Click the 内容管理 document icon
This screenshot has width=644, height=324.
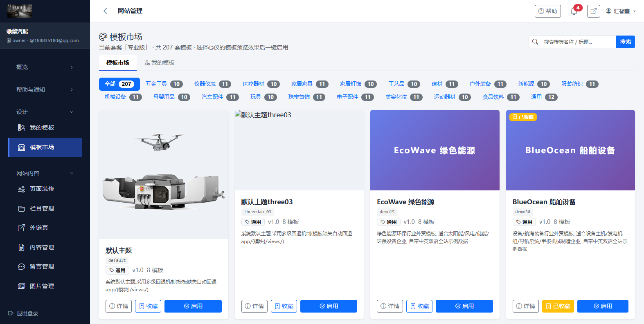[x=21, y=247]
